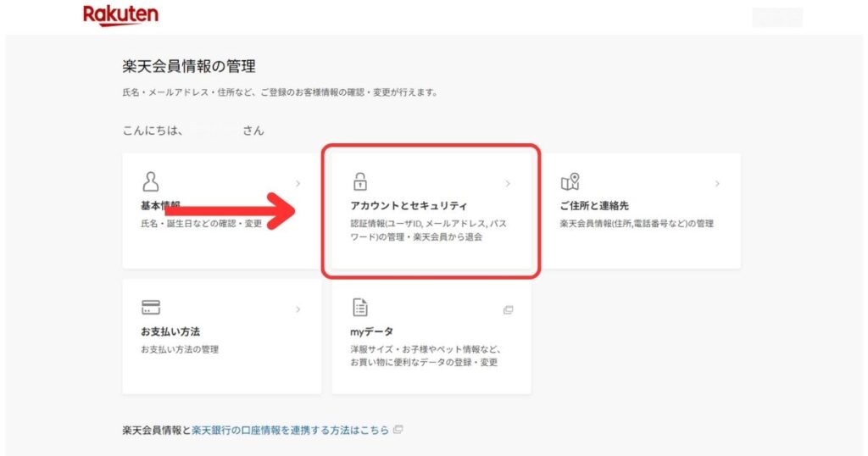
Task: Click text お支払い方法の管理
Action: (x=180, y=349)
